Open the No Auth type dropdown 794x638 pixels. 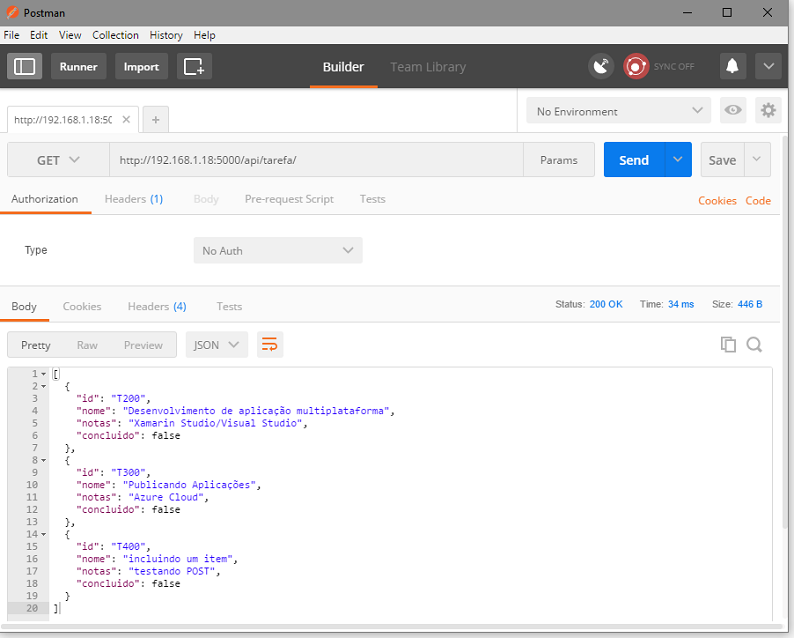(278, 250)
